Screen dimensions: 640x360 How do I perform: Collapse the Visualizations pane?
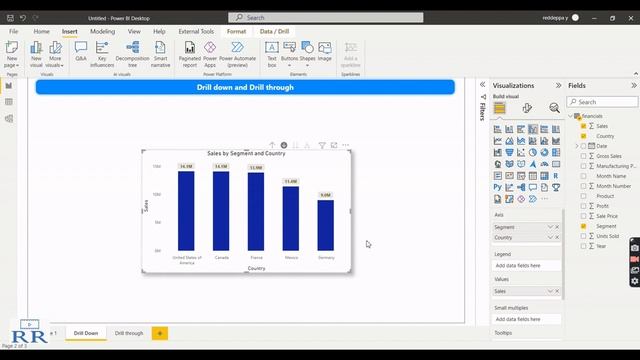[x=558, y=85]
